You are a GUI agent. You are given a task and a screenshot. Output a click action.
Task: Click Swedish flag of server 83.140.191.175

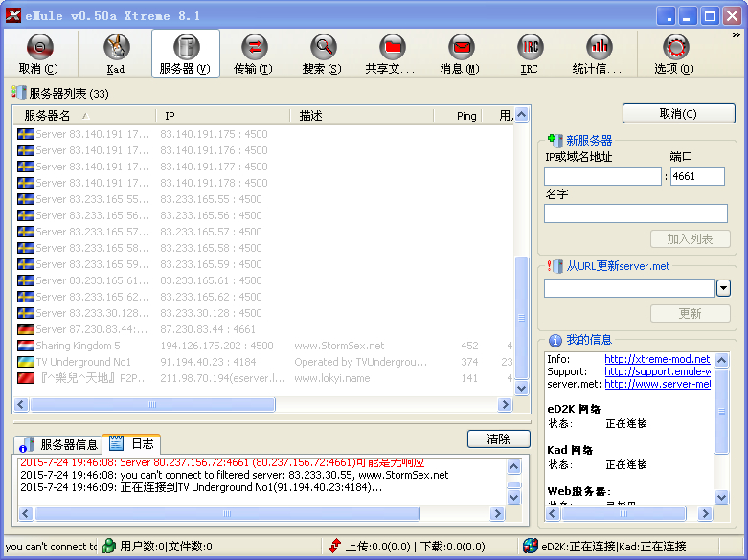point(26,134)
